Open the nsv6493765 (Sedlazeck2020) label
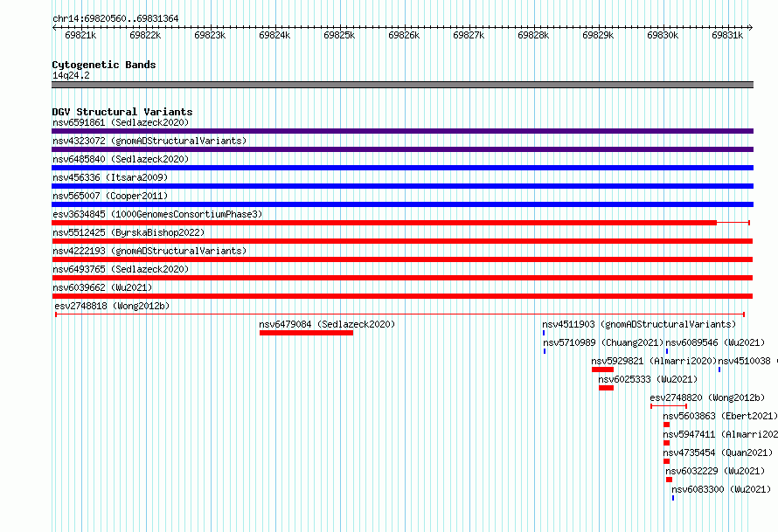Screen dimensions: 778x532 click(x=121, y=269)
